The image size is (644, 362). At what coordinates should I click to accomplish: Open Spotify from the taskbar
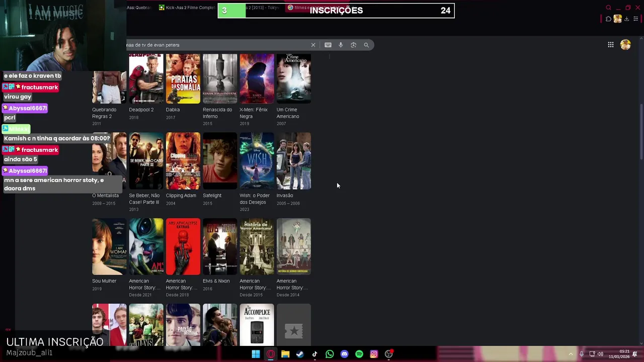point(359,354)
